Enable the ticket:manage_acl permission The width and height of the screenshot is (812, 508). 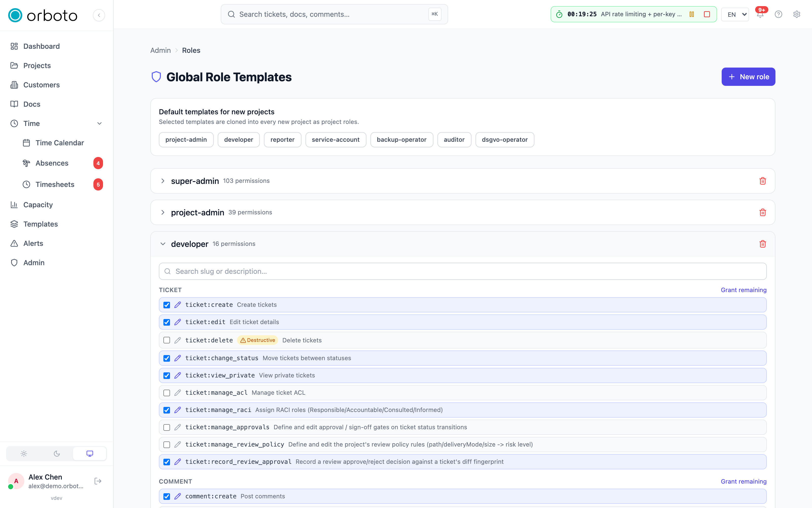point(167,392)
